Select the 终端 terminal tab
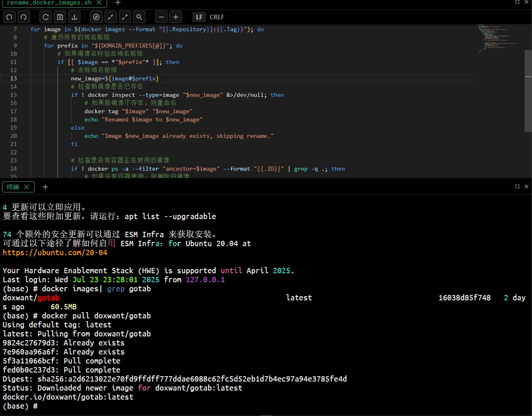The height and width of the screenshot is (416, 532). pyautogui.click(x=13, y=187)
